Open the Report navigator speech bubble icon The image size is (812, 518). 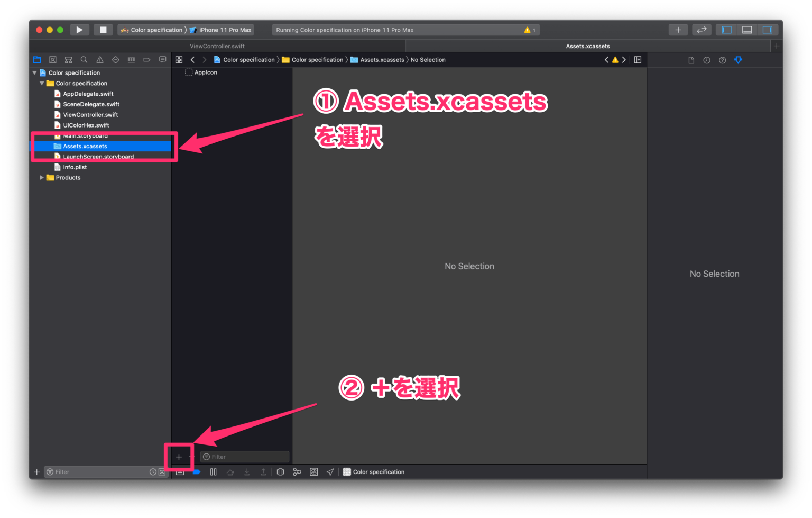click(x=162, y=59)
